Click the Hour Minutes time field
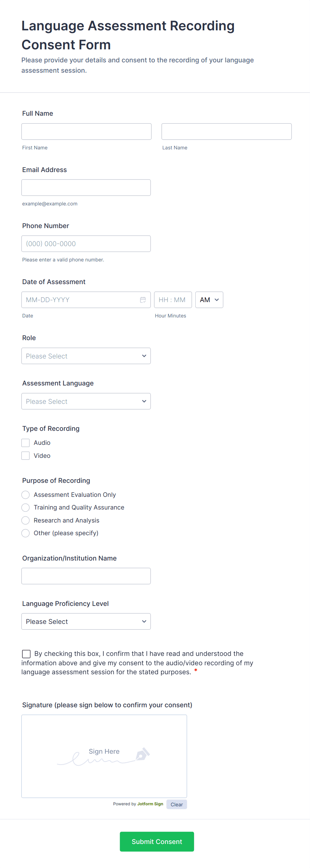The width and height of the screenshot is (310, 868). coord(173,299)
